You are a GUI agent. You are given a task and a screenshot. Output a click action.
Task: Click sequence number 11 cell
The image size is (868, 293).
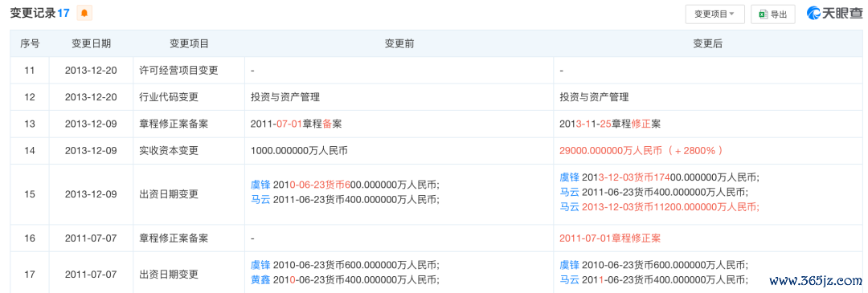tap(30, 70)
